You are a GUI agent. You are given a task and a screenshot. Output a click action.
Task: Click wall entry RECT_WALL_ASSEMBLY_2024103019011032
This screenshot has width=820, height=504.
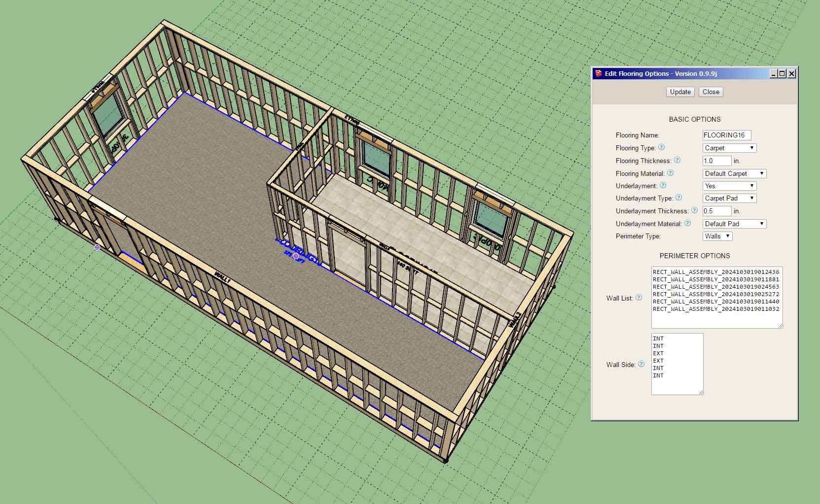[x=716, y=309]
